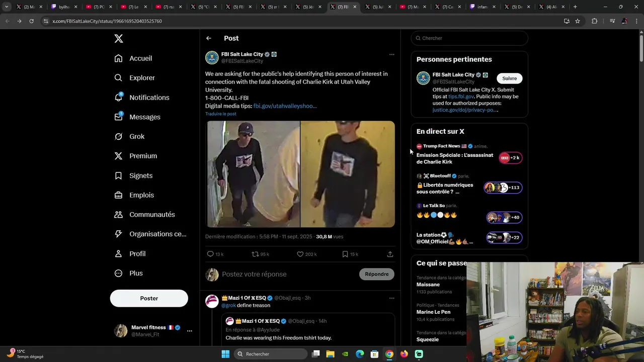Click the Répondre button
644x362 pixels.
[377, 274]
